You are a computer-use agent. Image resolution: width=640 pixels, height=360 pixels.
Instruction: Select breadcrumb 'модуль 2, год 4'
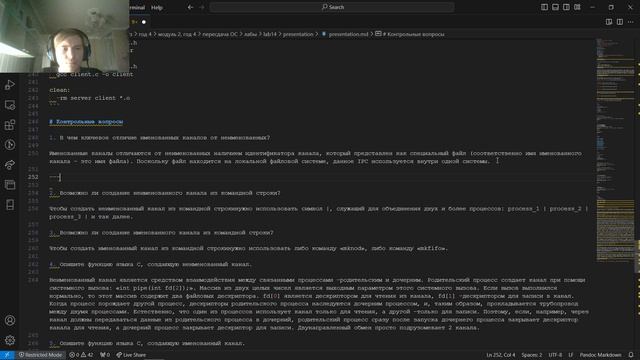point(177,34)
